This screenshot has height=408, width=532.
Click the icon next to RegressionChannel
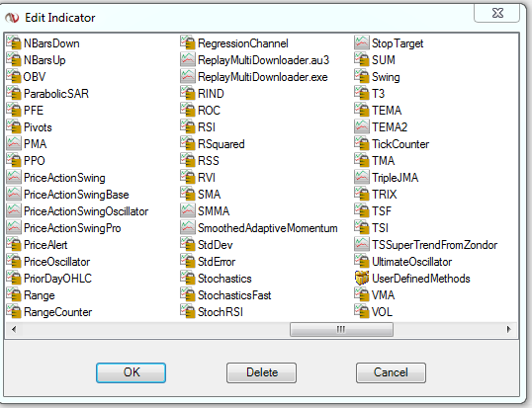(188, 43)
